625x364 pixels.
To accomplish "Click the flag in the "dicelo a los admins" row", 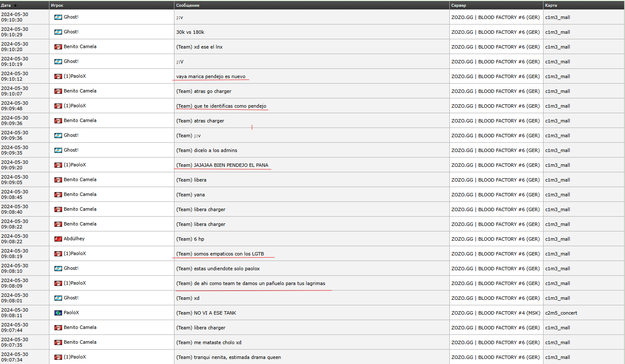I will pyautogui.click(x=58, y=150).
